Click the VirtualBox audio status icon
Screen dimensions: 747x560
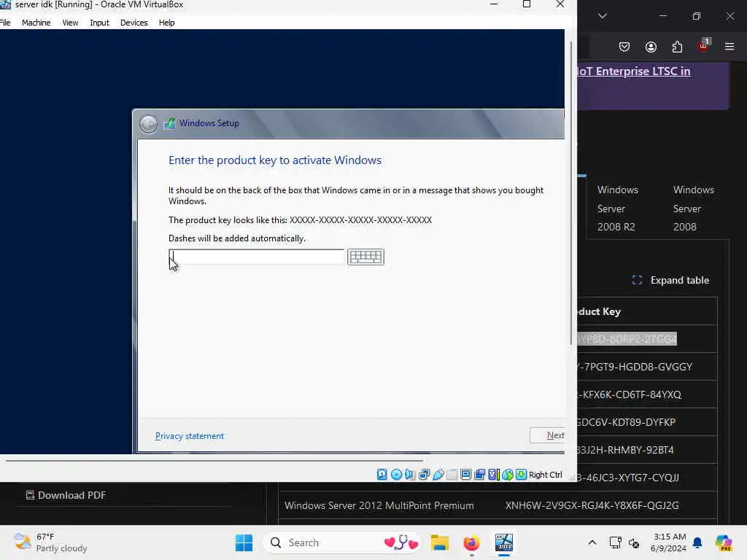(x=410, y=474)
